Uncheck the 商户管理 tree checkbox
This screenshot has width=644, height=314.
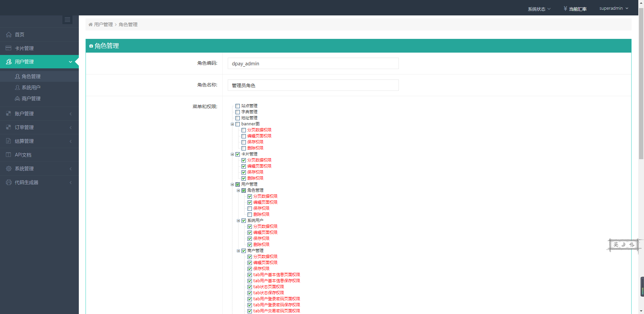coord(244,251)
